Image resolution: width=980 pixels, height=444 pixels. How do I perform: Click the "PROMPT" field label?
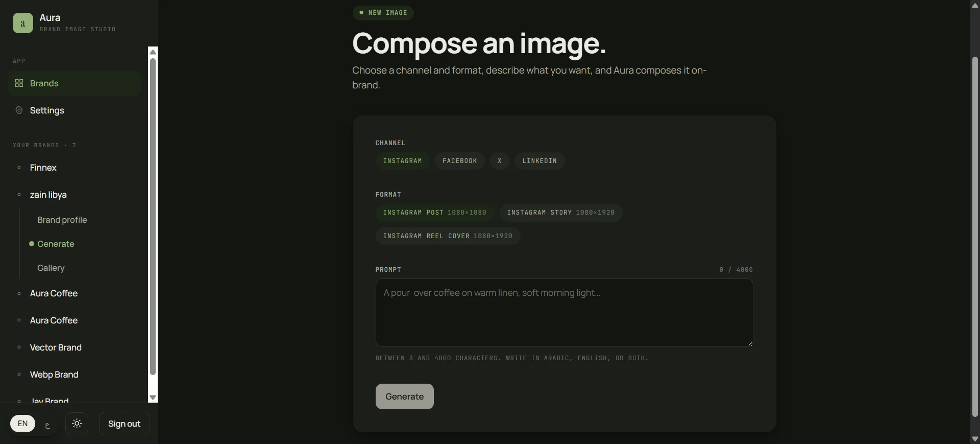pos(388,270)
